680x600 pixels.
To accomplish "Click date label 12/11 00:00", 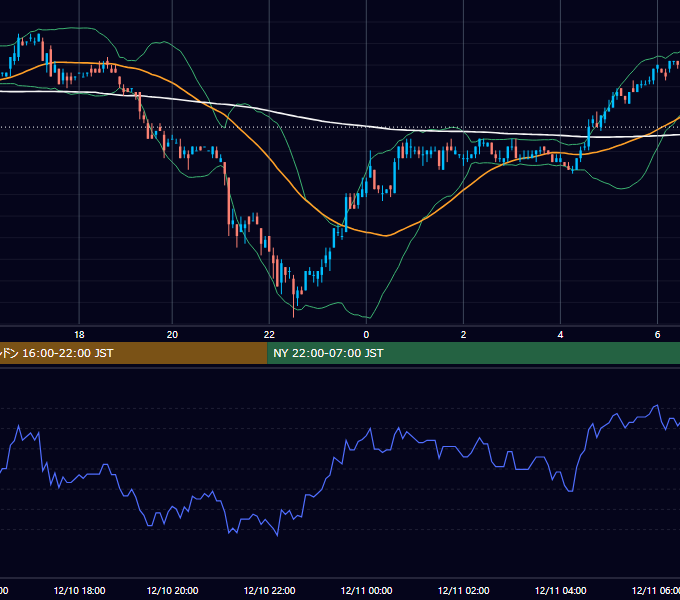I will coord(366,590).
